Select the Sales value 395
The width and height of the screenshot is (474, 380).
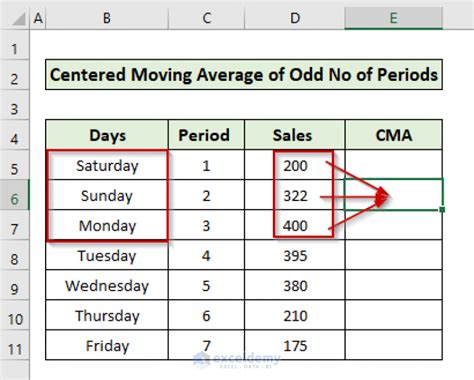click(x=295, y=255)
